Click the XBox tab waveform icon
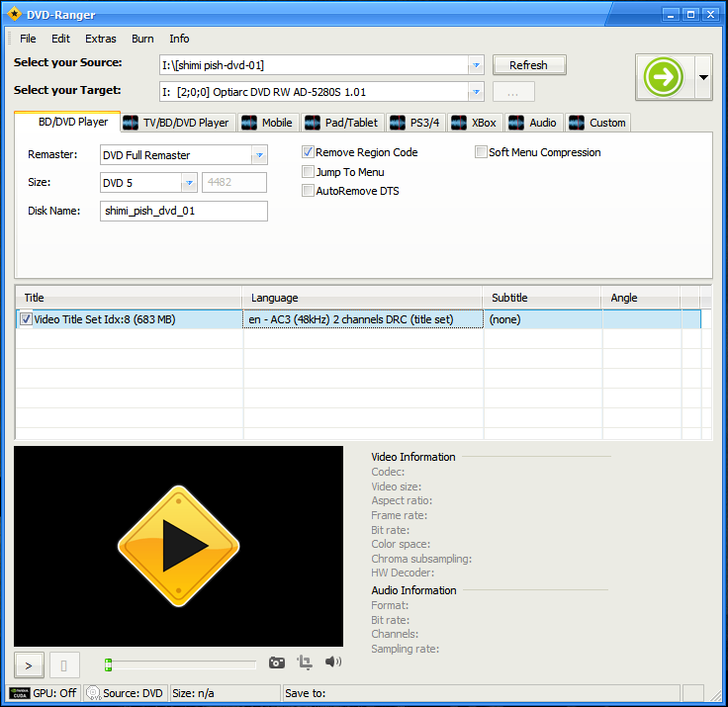 pos(459,123)
